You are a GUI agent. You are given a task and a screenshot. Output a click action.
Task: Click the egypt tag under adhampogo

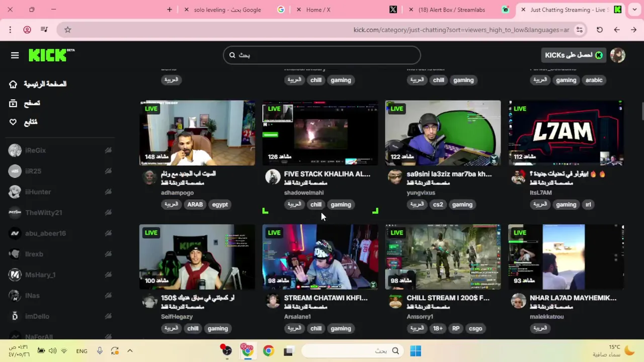click(x=220, y=205)
